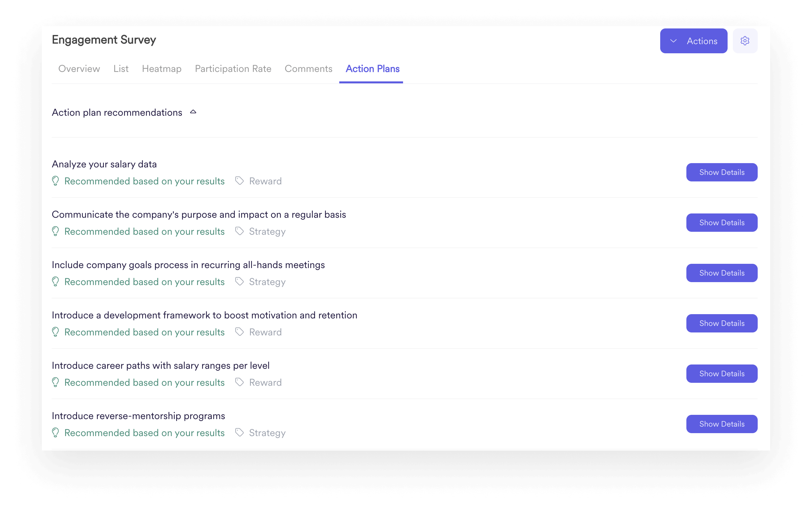Open the Comments tab
Image resolution: width=812 pixels, height=508 pixels.
click(309, 69)
